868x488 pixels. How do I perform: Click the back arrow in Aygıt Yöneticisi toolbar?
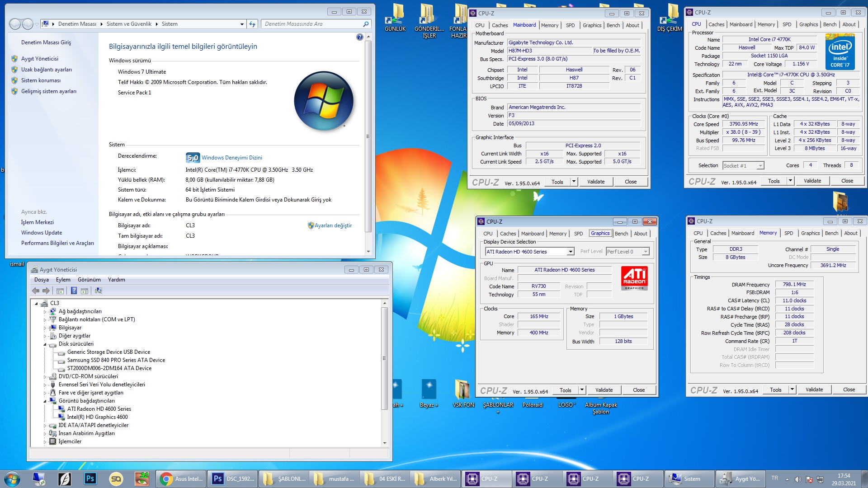click(x=36, y=291)
